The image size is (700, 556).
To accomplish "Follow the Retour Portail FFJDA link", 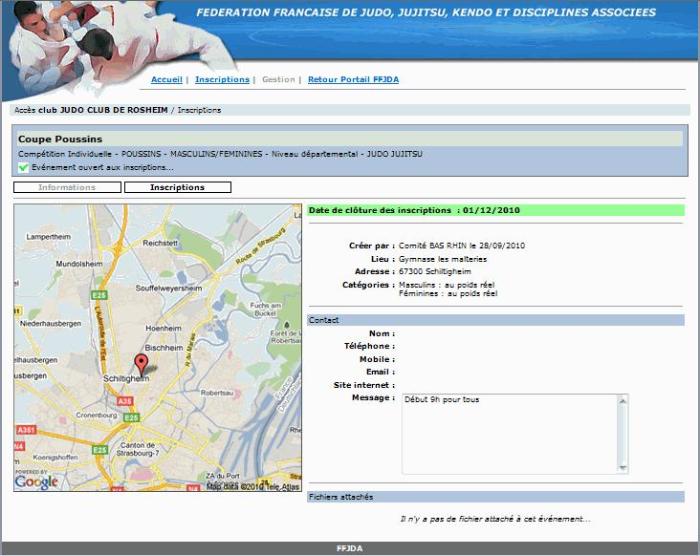I will (353, 79).
